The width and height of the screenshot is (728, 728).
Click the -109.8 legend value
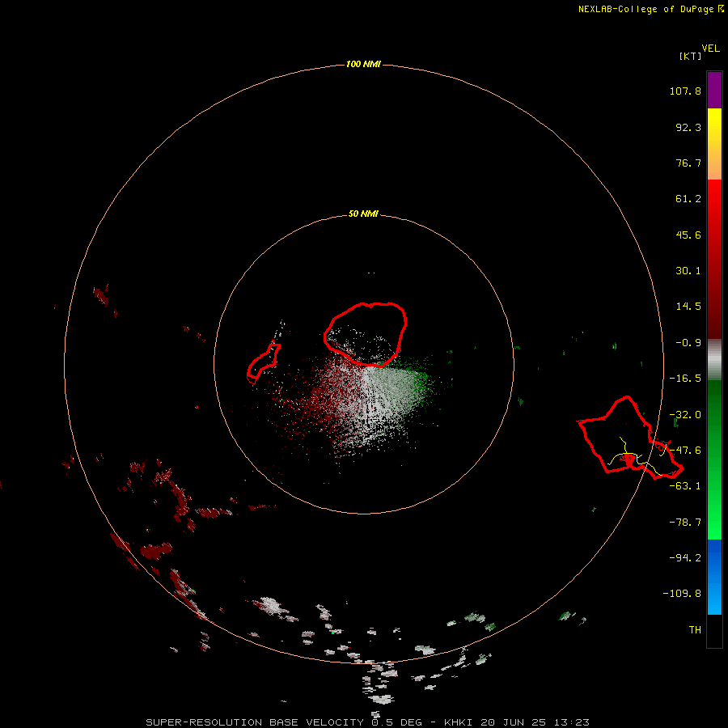(682, 594)
